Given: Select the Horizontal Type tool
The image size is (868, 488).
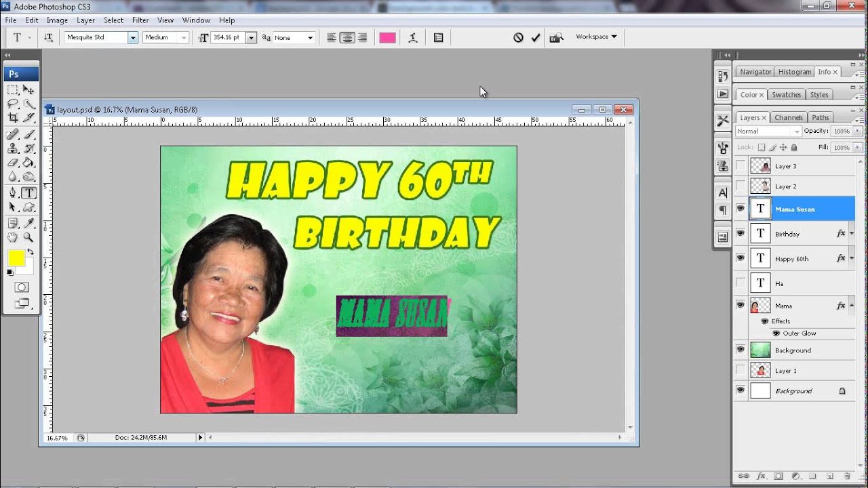Looking at the screenshot, I should click(x=28, y=193).
